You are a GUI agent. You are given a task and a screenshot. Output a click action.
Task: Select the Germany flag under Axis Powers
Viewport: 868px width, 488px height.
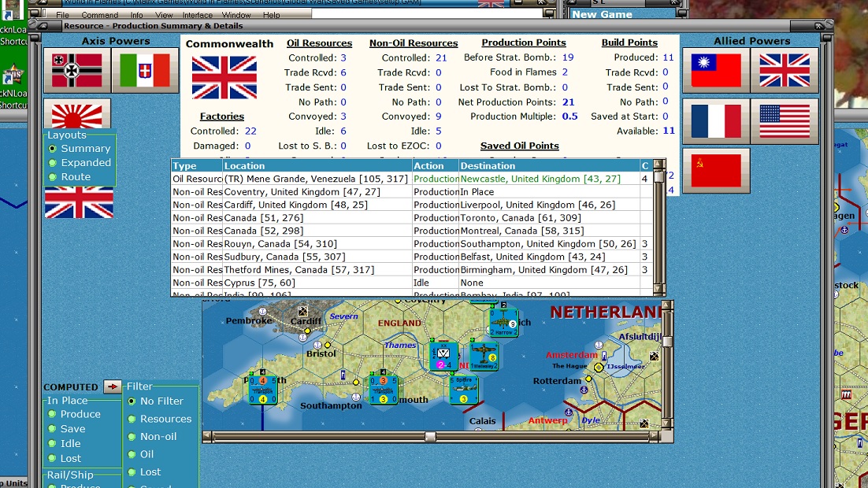click(76, 71)
